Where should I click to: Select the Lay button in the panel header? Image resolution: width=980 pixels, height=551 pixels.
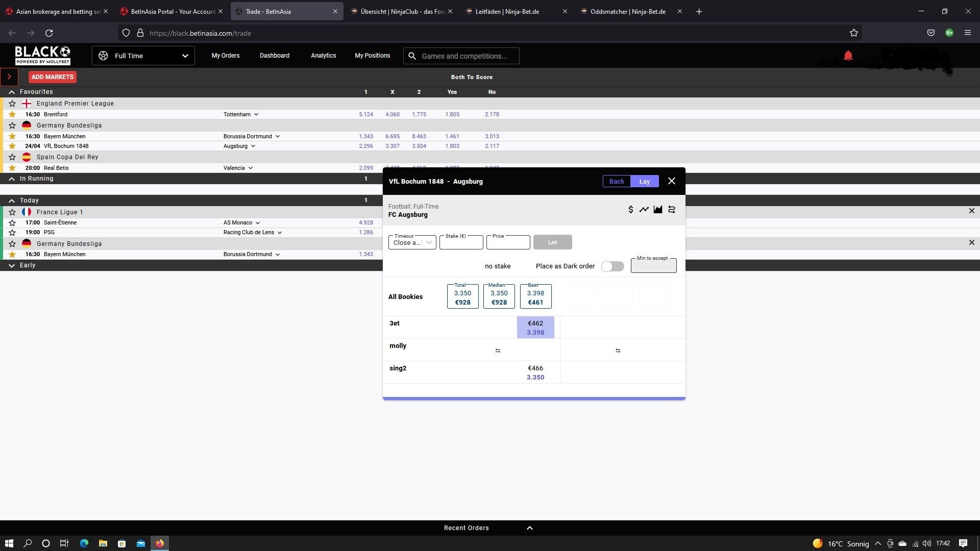pos(645,181)
